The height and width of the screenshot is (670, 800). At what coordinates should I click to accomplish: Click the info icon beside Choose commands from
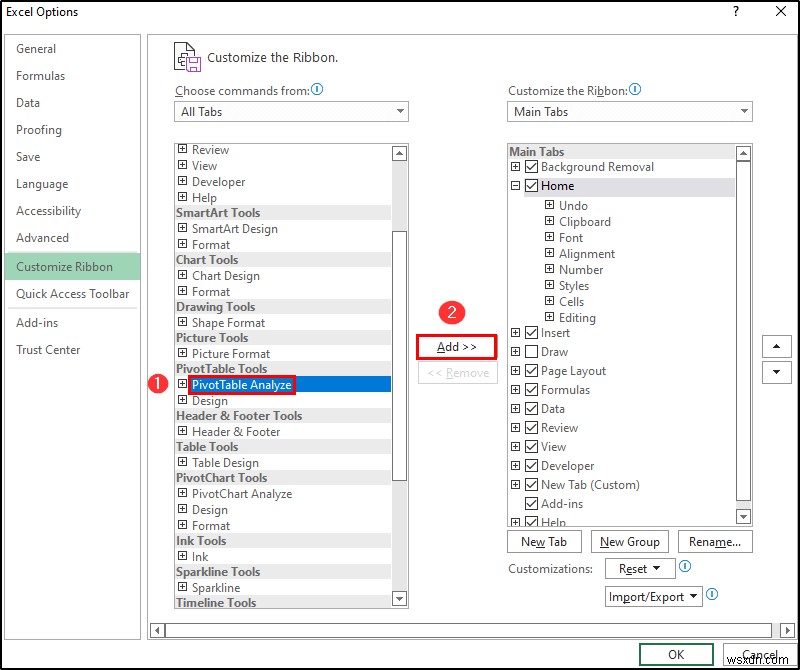(315, 90)
